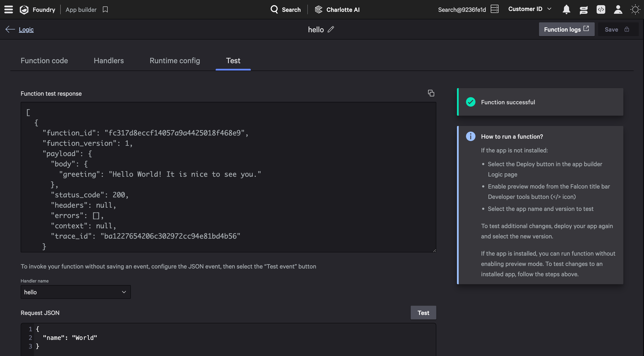Click the Falcon logo icon
644x356 pixels.
(x=24, y=9)
